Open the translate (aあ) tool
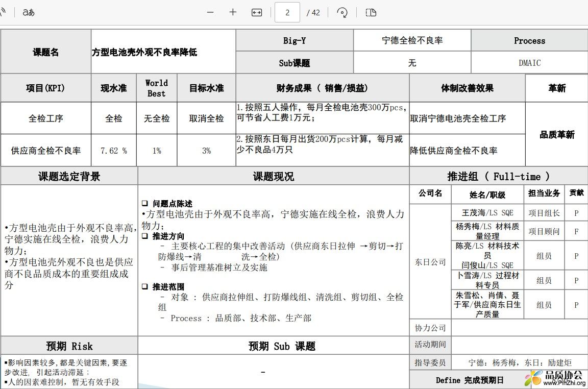588x389 pixels. pos(29,12)
